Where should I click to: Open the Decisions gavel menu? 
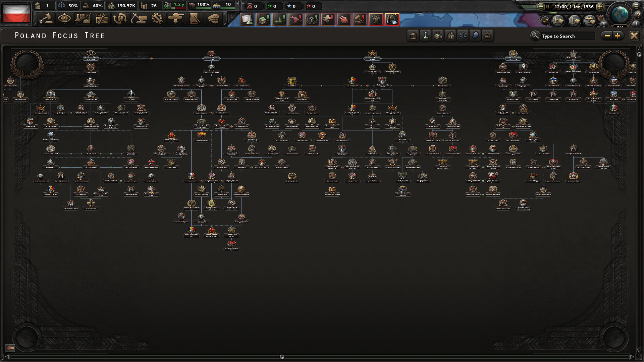[46, 19]
